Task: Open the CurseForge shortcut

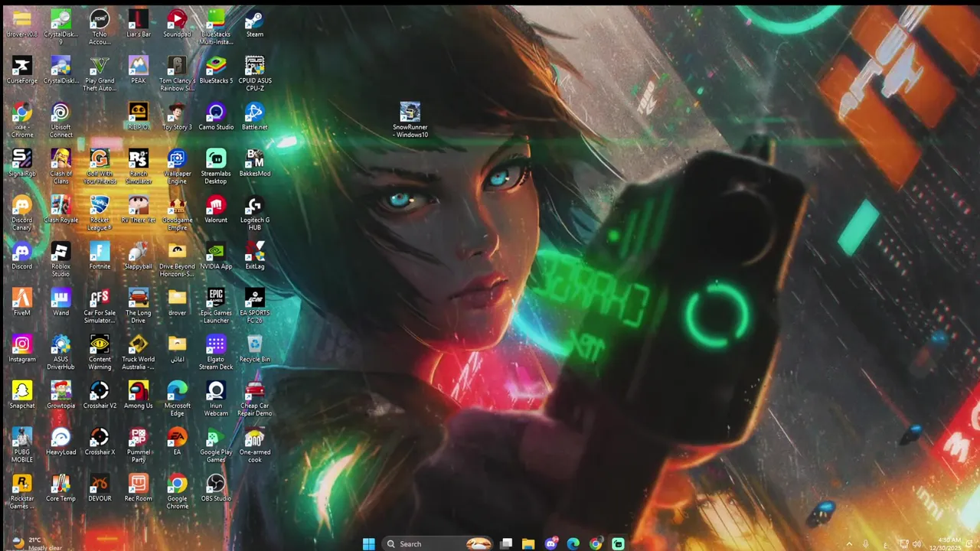Action: click(x=22, y=70)
